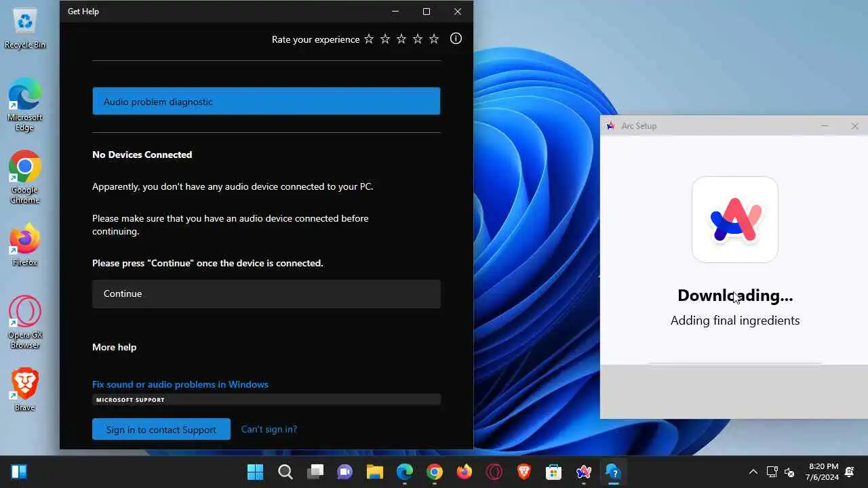Image resolution: width=868 pixels, height=488 pixels.
Task: Switch to Opera GX in the taskbar
Action: [494, 472]
